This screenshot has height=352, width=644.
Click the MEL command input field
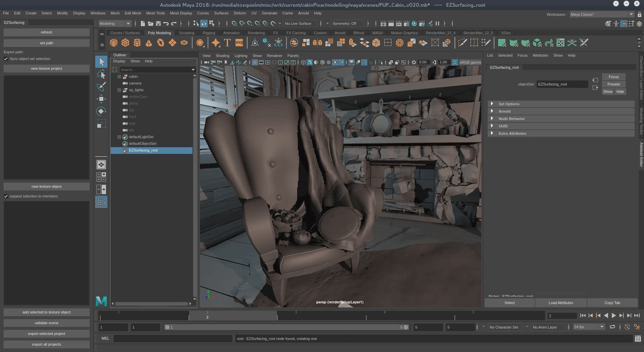173,339
